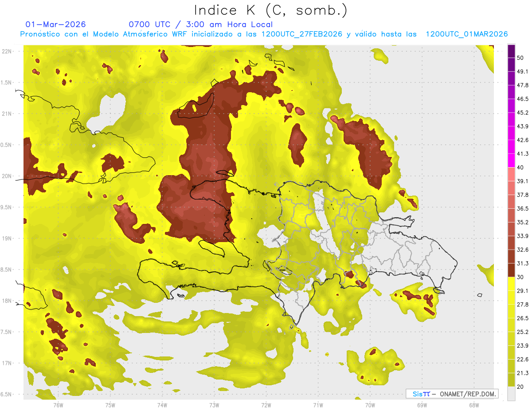
Task: Click the light gray colorbar swatch below 20
Action: (x=511, y=393)
